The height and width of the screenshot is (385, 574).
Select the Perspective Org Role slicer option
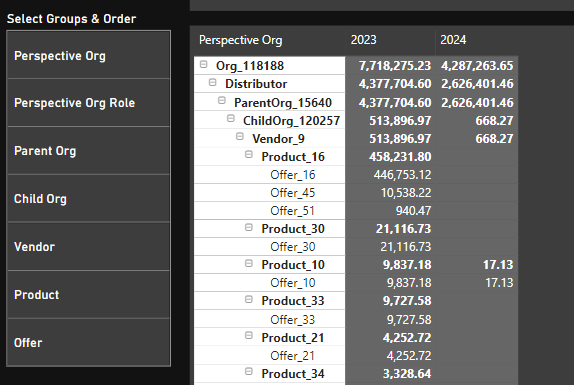pyautogui.click(x=89, y=103)
